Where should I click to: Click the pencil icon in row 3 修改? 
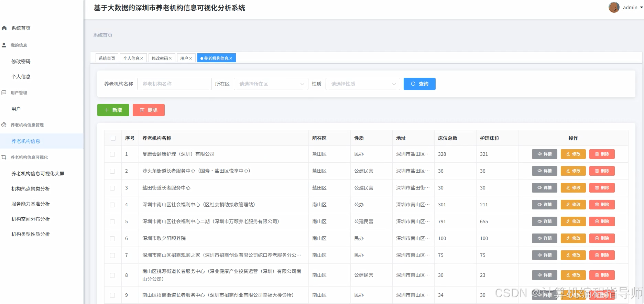(568, 188)
